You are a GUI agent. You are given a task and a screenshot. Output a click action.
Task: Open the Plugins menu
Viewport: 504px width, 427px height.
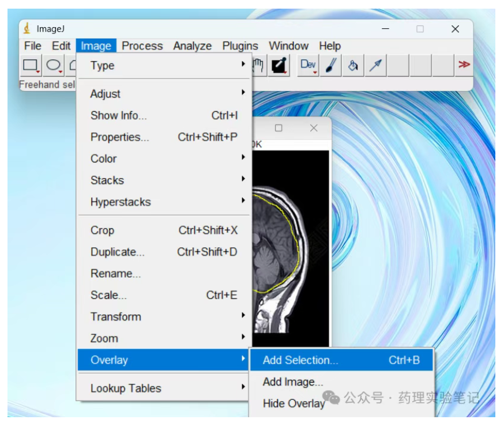pos(240,46)
